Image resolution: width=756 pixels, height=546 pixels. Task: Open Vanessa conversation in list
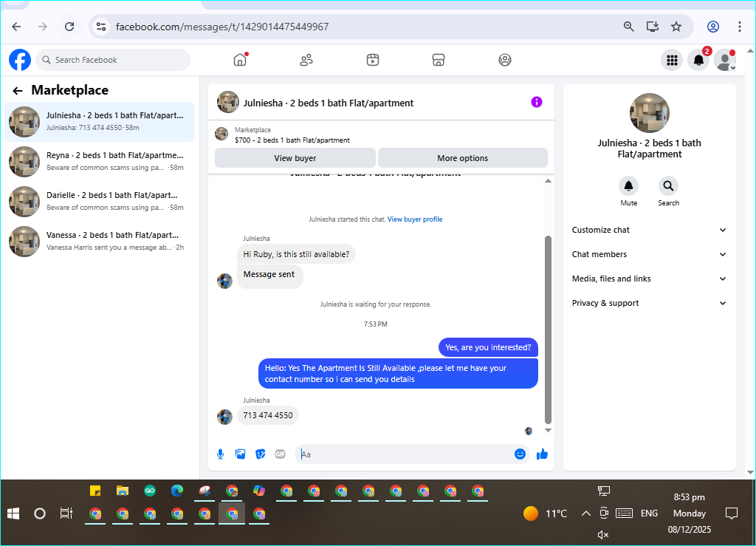(100, 241)
